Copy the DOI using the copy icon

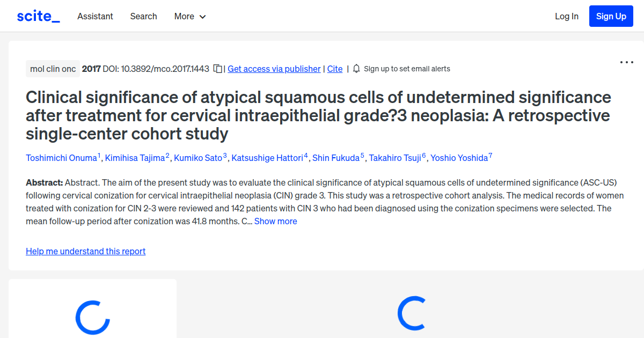(217, 69)
